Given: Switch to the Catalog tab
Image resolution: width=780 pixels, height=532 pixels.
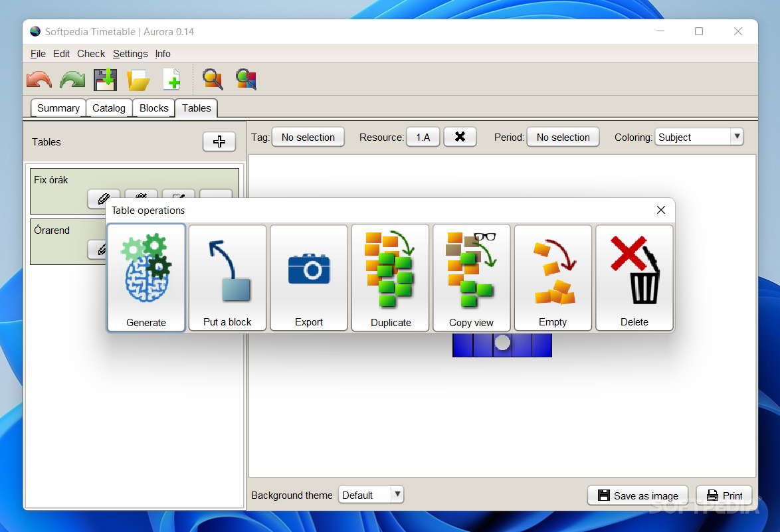Looking at the screenshot, I should [x=109, y=108].
